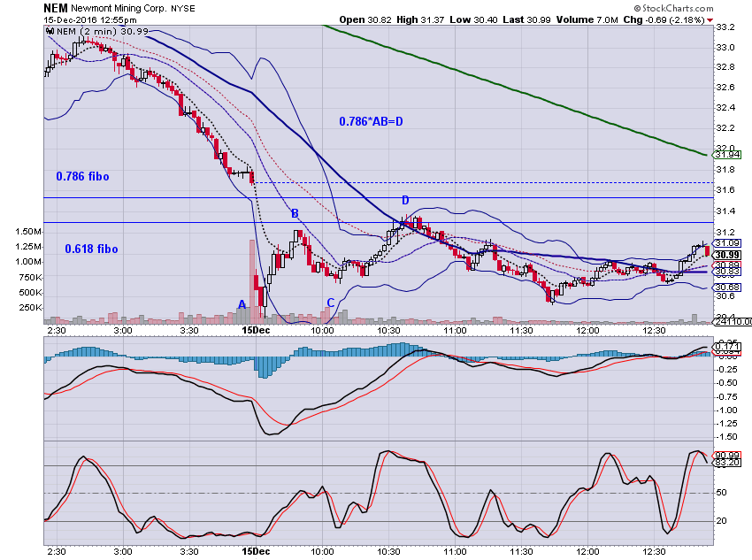The height and width of the screenshot is (560, 752).
Task: Click the 31.09 upper band price tag
Action: pyautogui.click(x=727, y=243)
